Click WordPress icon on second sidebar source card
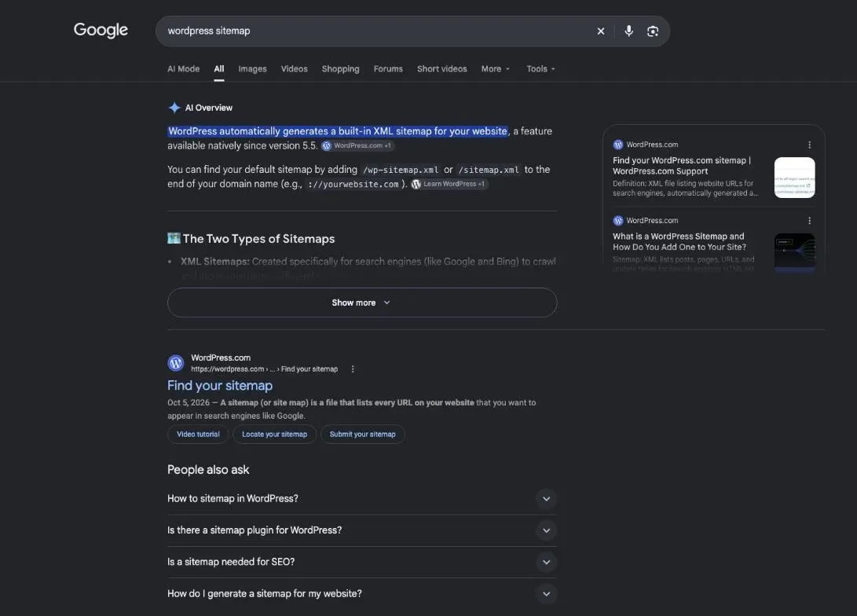Viewport: 857px width, 616px height. click(x=618, y=221)
